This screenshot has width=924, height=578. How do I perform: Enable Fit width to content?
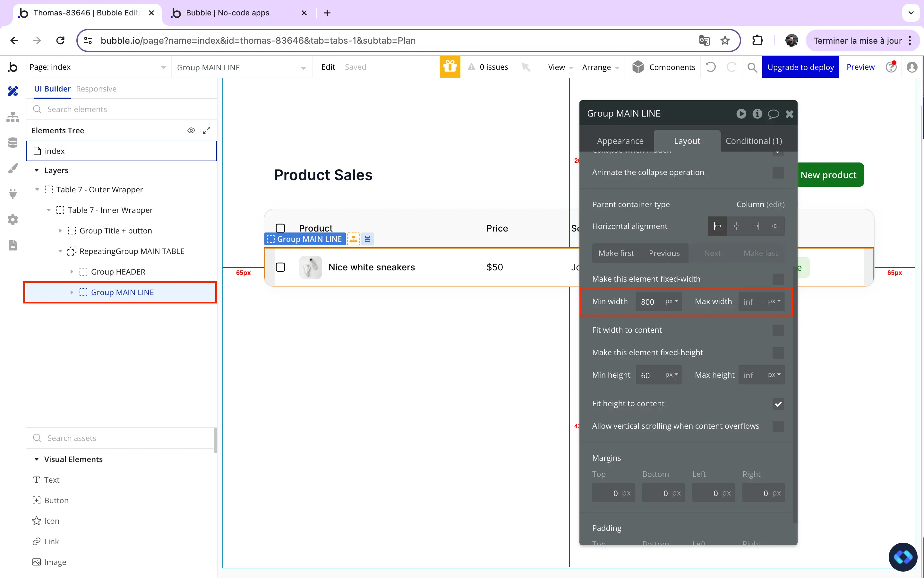point(778,330)
